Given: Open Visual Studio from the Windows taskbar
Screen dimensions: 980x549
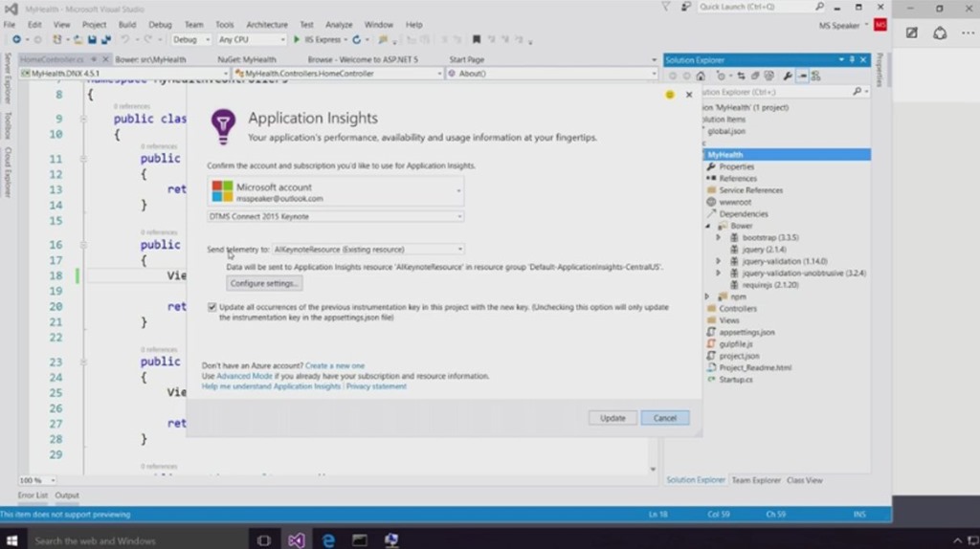Looking at the screenshot, I should click(296, 540).
